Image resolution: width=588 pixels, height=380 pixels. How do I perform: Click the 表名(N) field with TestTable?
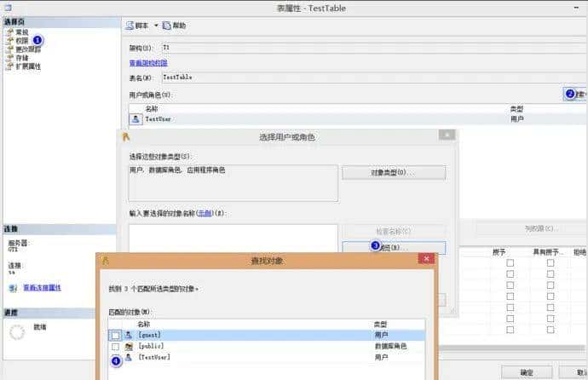[x=374, y=78]
